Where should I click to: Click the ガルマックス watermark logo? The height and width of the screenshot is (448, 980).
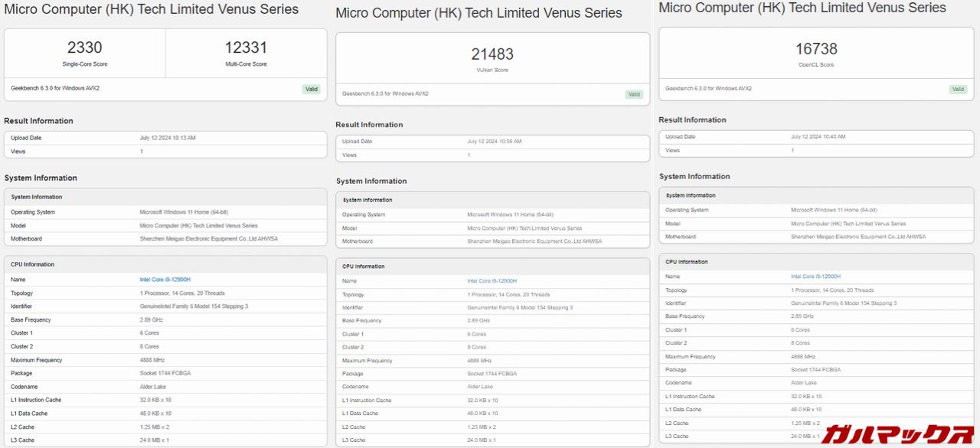pos(897,433)
